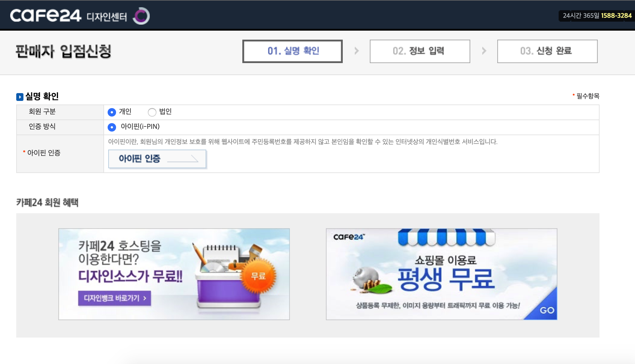Viewport: 635px width, 364px height.
Task: Click the 1588-3284 phone number
Action: pos(616,16)
